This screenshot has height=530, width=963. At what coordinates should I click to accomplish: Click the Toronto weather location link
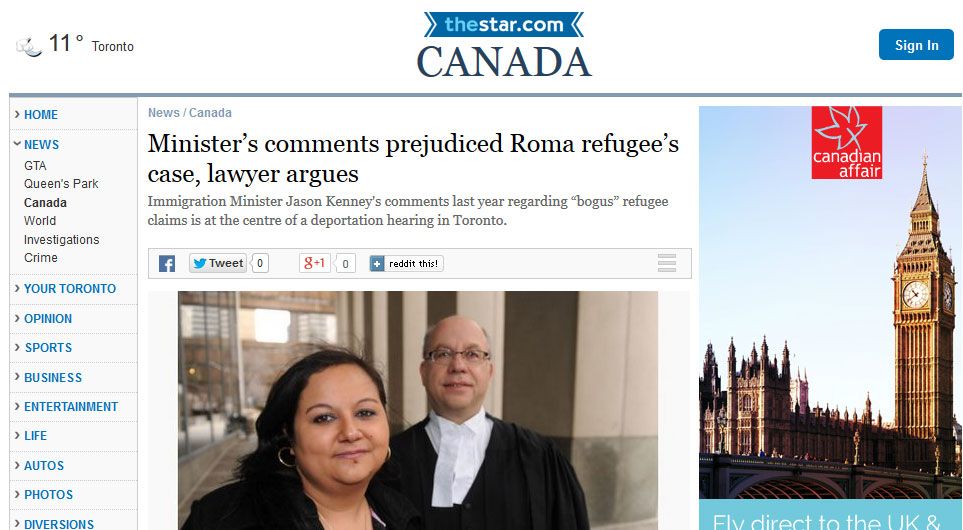pyautogui.click(x=112, y=47)
